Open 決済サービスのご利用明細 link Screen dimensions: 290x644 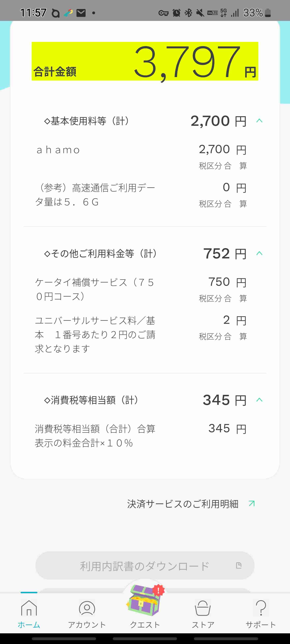tap(183, 504)
